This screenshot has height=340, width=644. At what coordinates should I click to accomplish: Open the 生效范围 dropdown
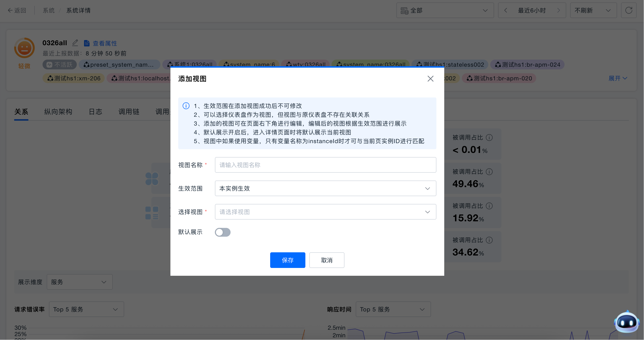click(x=325, y=188)
